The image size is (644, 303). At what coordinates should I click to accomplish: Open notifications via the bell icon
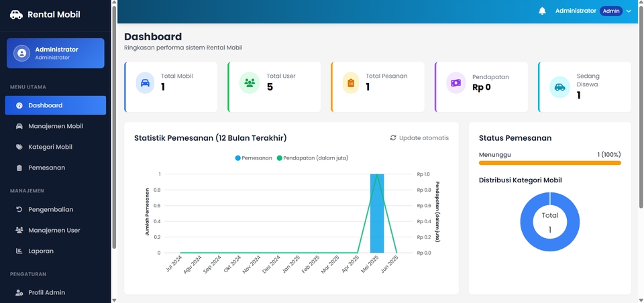tap(542, 11)
